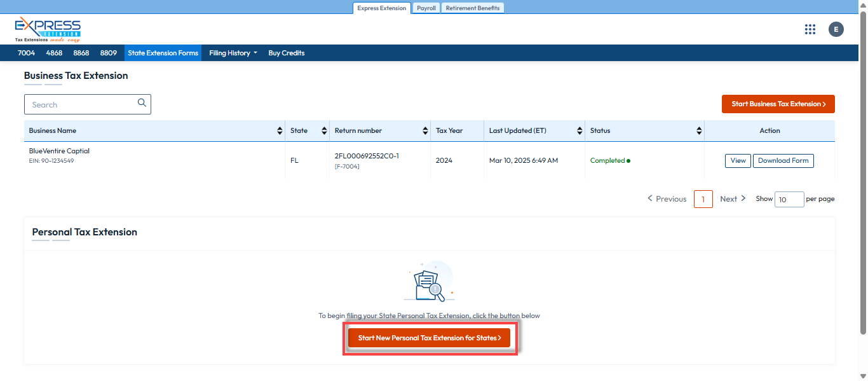The height and width of the screenshot is (381, 868).
Task: Focus the business Search input field
Action: click(88, 104)
